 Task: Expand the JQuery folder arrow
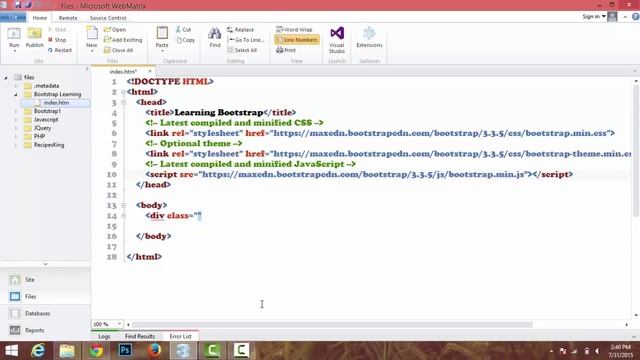(x=16, y=128)
